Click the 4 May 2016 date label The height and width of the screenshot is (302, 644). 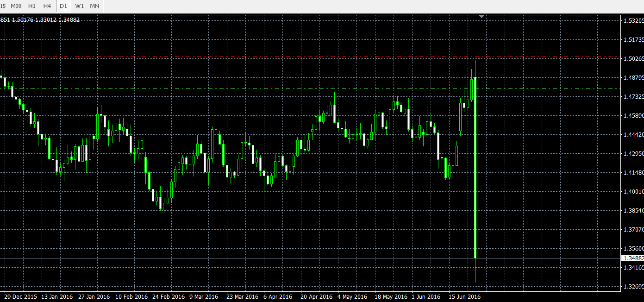point(352,297)
